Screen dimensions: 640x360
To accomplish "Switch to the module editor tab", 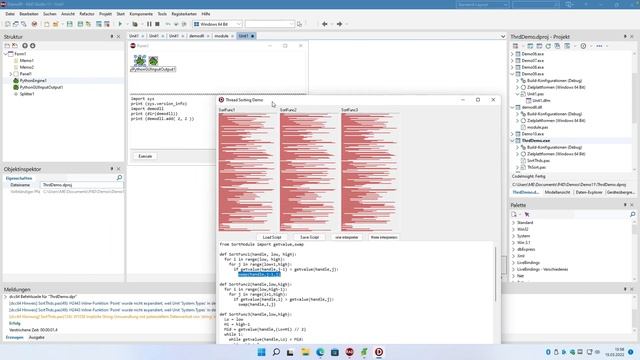I will click(222, 36).
